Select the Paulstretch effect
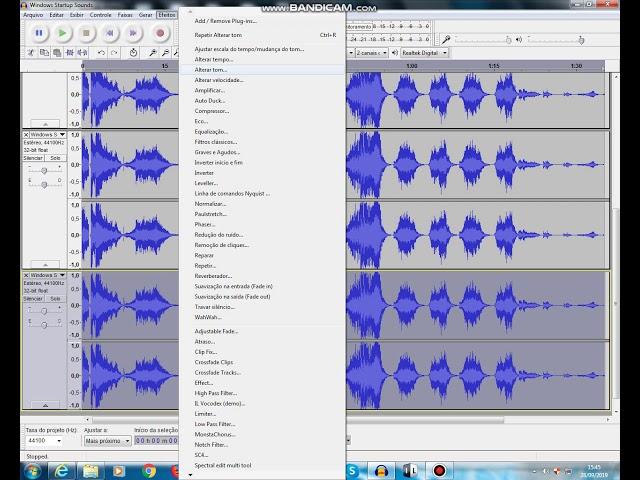The image size is (640, 480). pos(262,214)
